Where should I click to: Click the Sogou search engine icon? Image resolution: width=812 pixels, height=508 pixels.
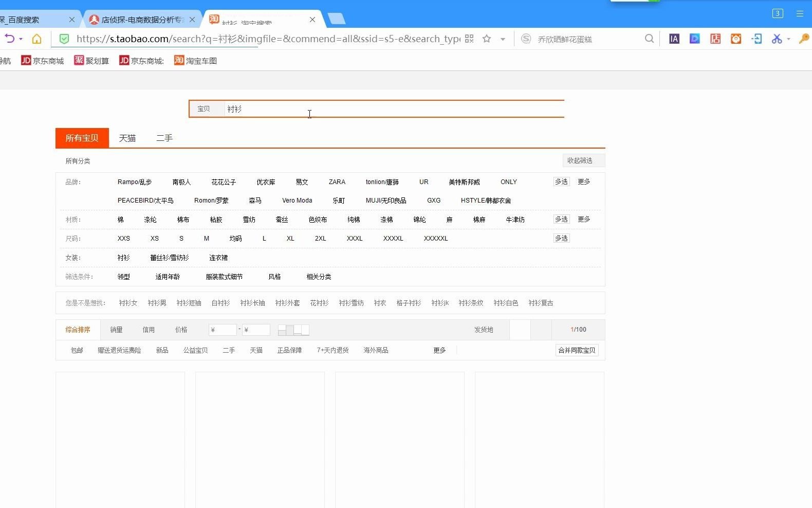point(526,39)
